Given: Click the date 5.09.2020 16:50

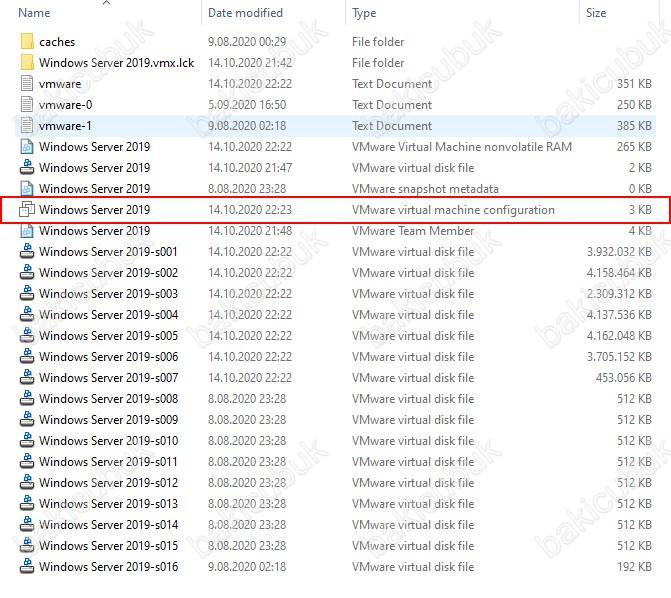Looking at the screenshot, I should [x=247, y=105].
